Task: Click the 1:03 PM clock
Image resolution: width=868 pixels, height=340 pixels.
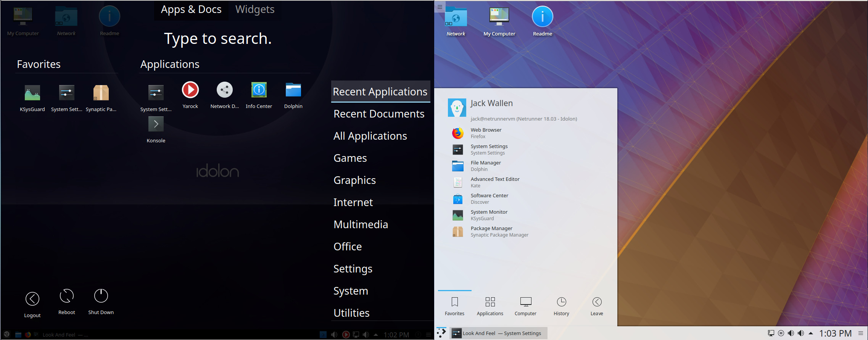Action: point(836,334)
